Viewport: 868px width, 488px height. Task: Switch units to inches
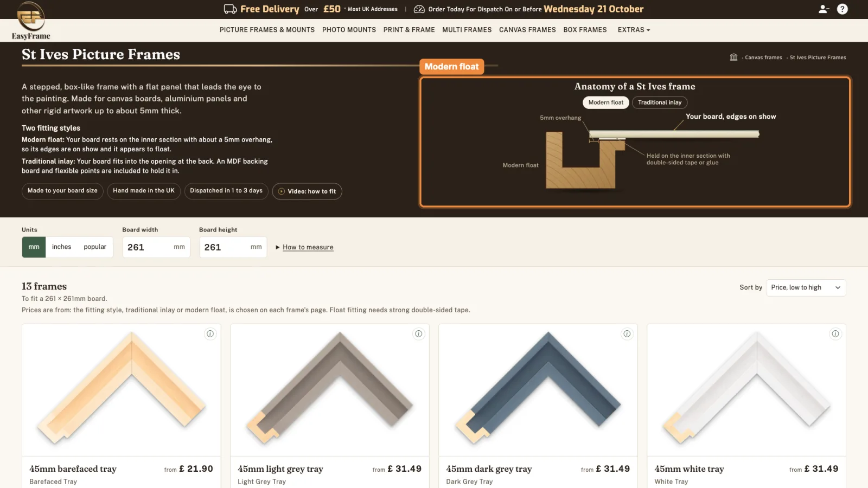(61, 247)
